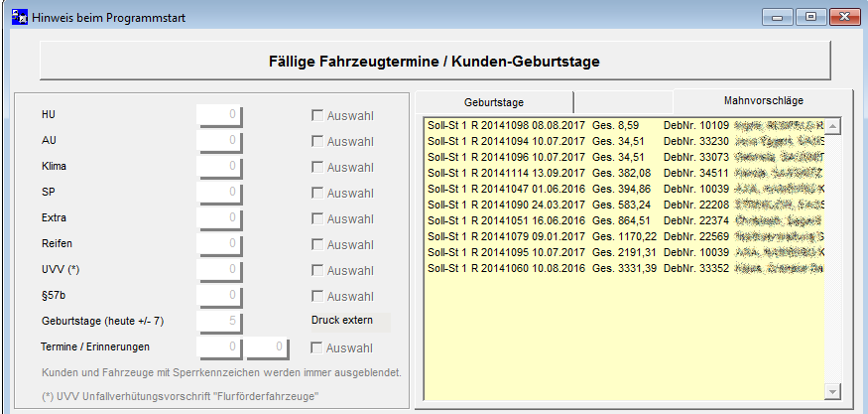Open the Mahnvorschläge tab
Viewport: 868px width, 414px height.
pos(764,101)
